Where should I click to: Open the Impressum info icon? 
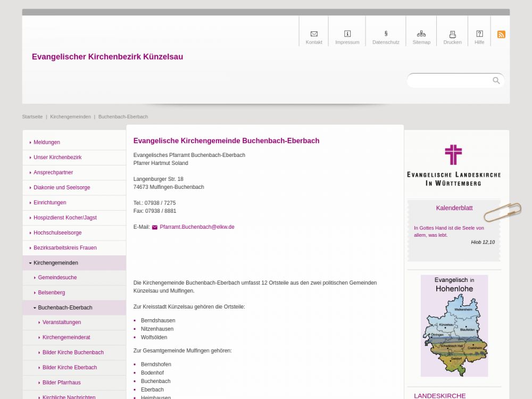tap(347, 34)
